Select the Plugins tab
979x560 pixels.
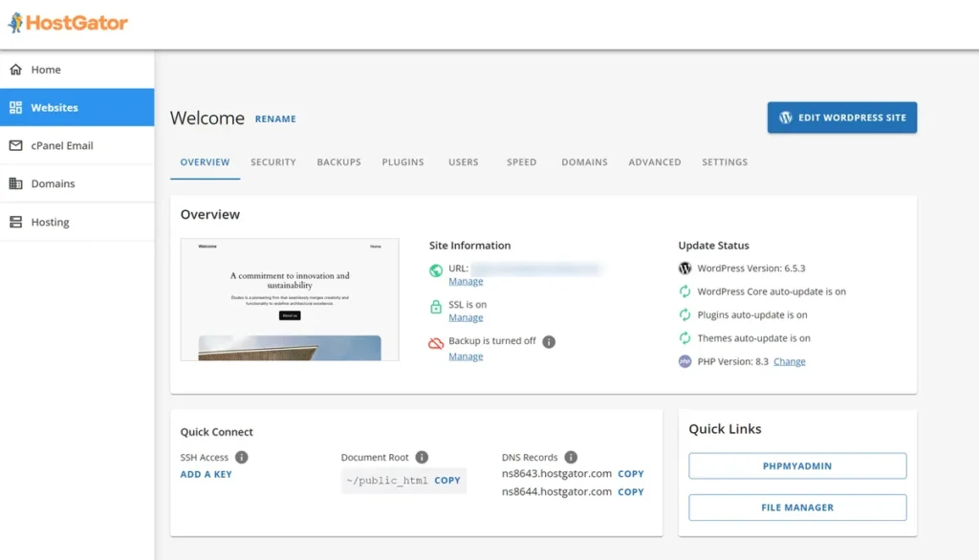(x=402, y=162)
